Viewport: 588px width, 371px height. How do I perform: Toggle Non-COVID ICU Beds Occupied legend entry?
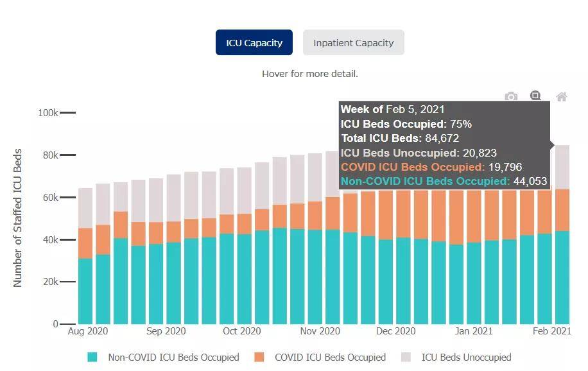pos(173,357)
